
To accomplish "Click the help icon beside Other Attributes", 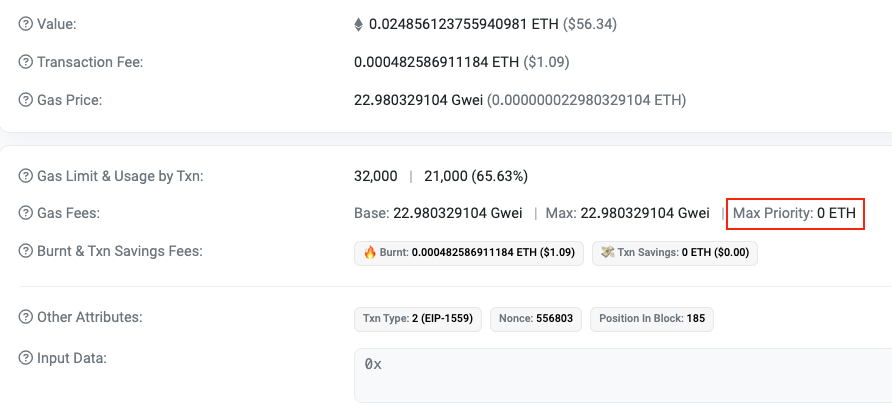I will pos(26,318).
